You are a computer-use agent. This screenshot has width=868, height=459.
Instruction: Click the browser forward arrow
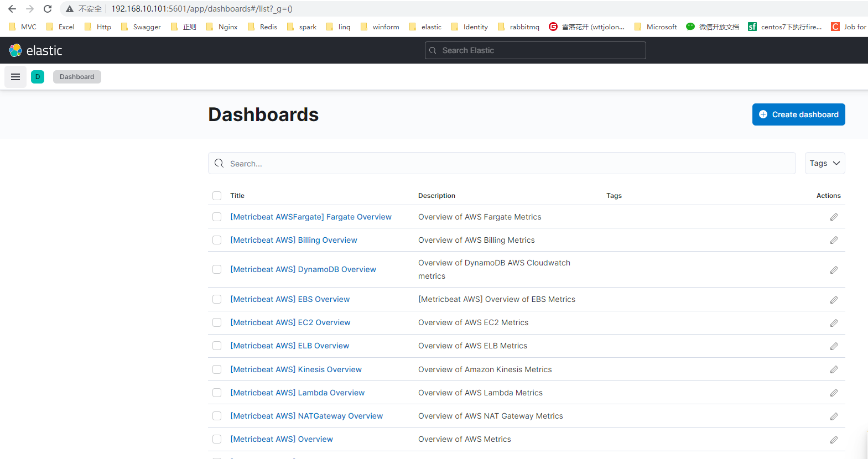click(x=30, y=9)
